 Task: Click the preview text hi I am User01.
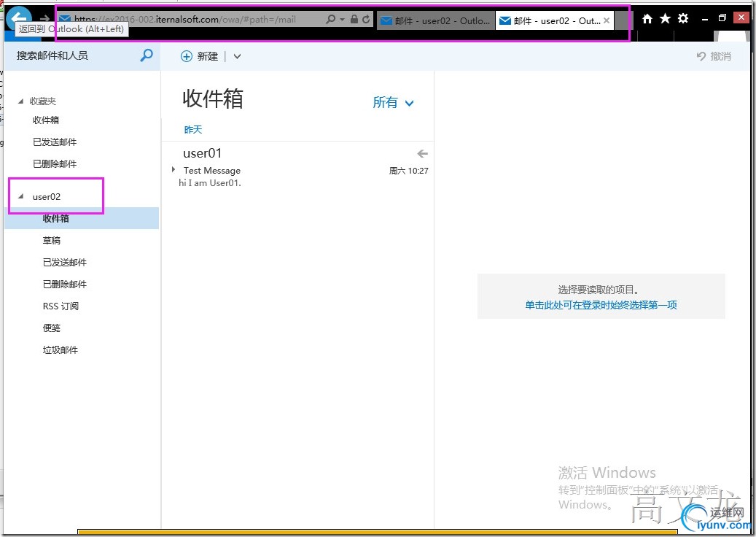210,183
